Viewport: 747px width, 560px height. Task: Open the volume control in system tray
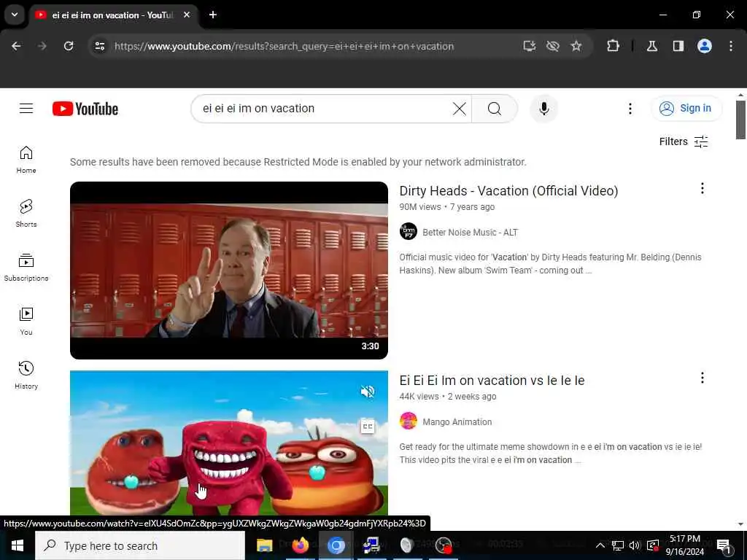(635, 545)
